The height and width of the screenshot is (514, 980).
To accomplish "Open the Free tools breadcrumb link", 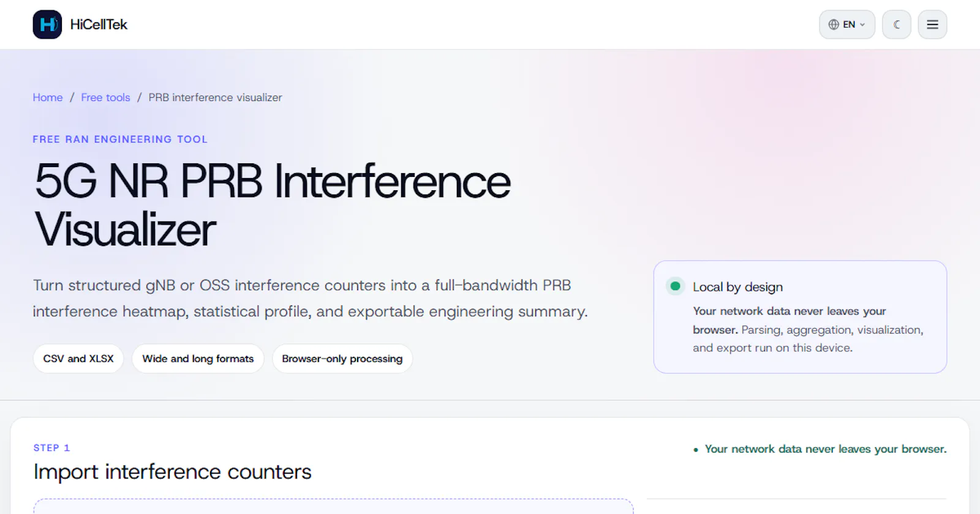I will (105, 97).
